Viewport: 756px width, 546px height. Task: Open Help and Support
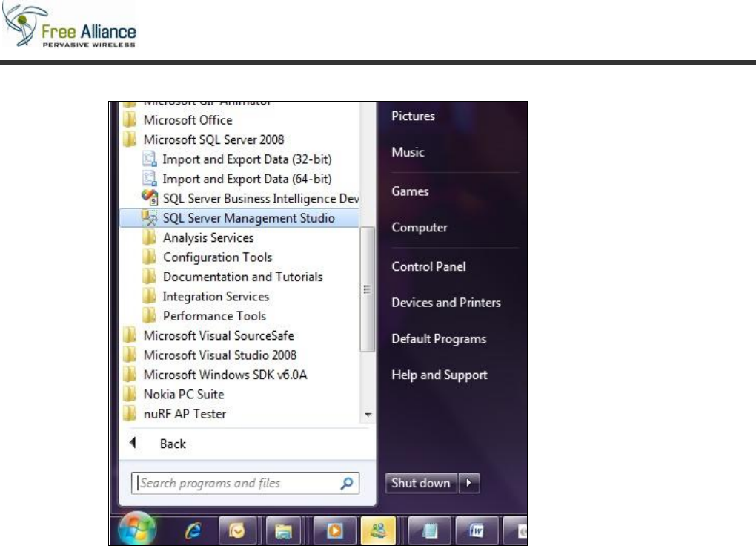pyautogui.click(x=440, y=375)
